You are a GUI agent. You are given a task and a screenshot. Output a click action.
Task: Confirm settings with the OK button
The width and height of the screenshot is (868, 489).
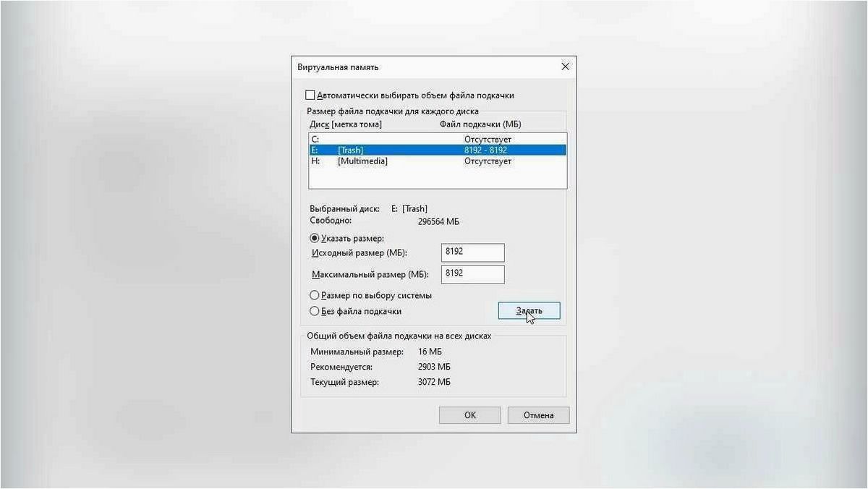pyautogui.click(x=469, y=415)
